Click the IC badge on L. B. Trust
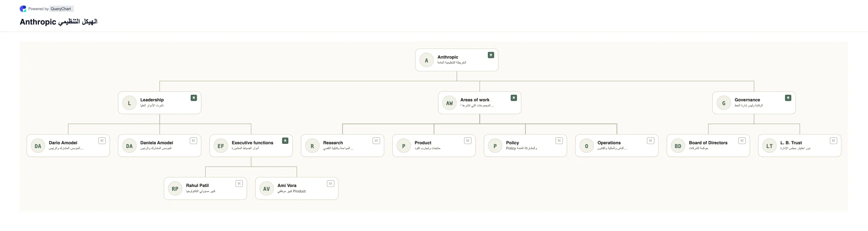Image resolution: width=868 pixels, height=231 pixels. (834, 140)
